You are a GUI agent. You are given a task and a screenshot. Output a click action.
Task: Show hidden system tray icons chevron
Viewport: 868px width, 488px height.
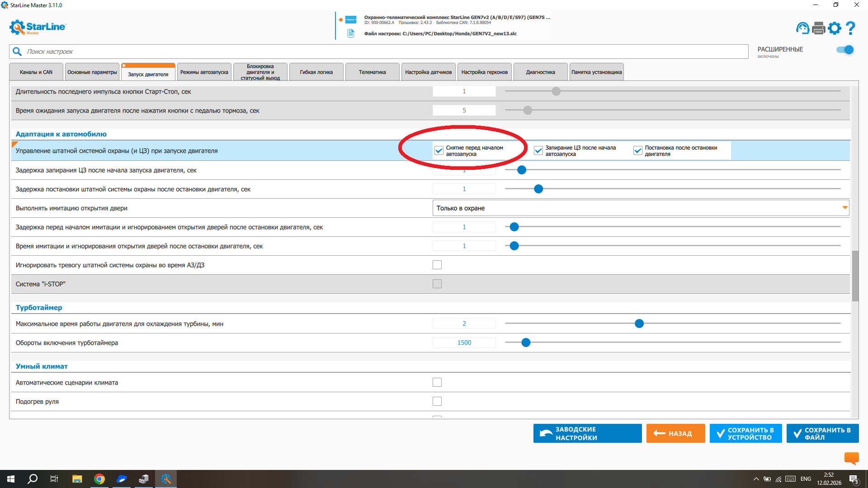point(756,479)
